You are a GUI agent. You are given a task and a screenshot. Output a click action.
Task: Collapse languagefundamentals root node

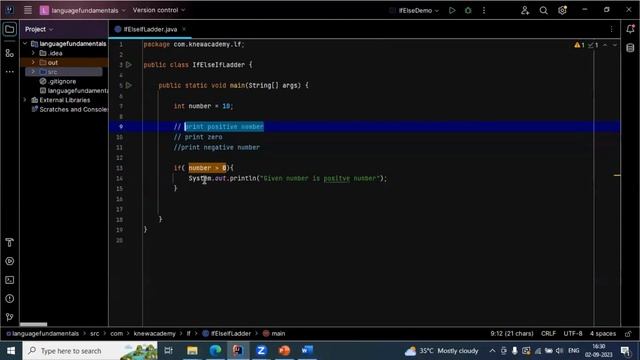(25, 44)
